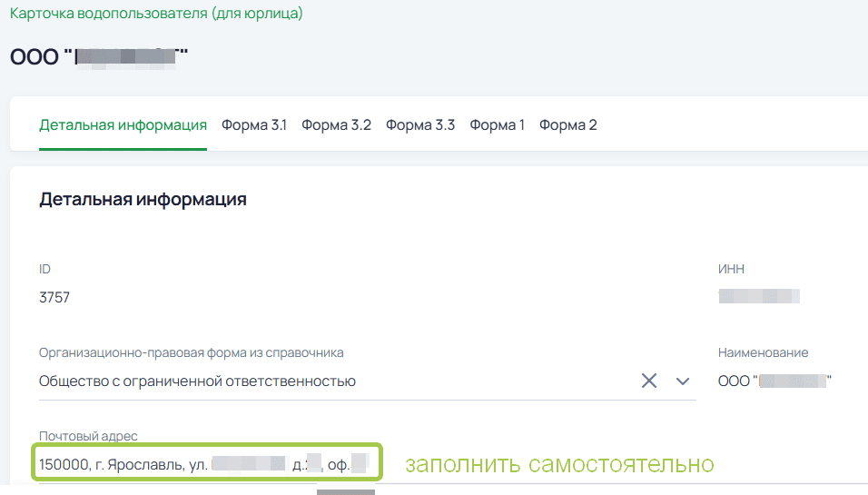
Task: Open the Форма 3.1 tab
Action: (x=254, y=125)
